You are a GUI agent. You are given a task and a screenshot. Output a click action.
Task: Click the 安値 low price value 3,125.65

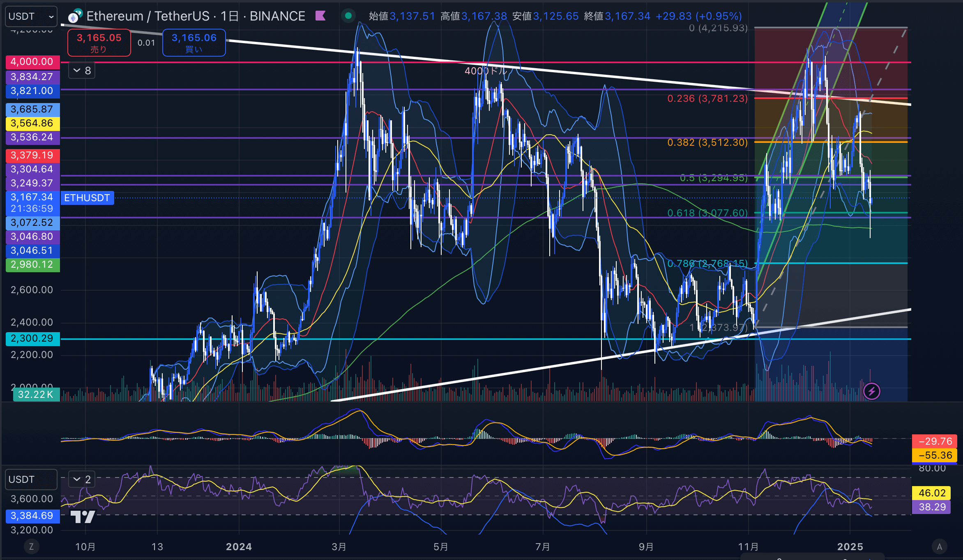click(555, 16)
